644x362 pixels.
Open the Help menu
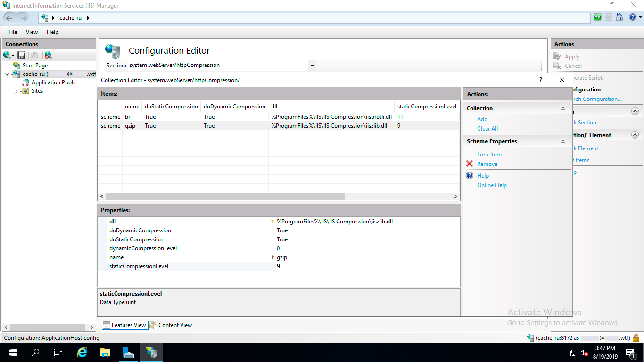[52, 32]
